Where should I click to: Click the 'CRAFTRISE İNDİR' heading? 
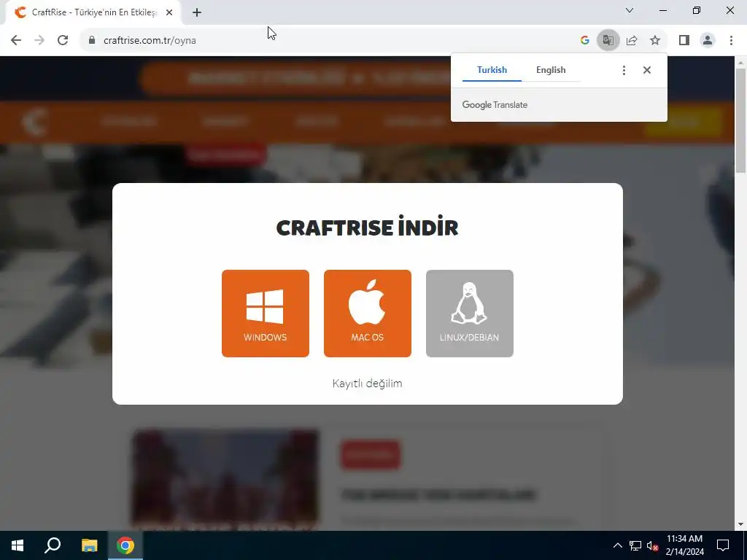coord(368,227)
